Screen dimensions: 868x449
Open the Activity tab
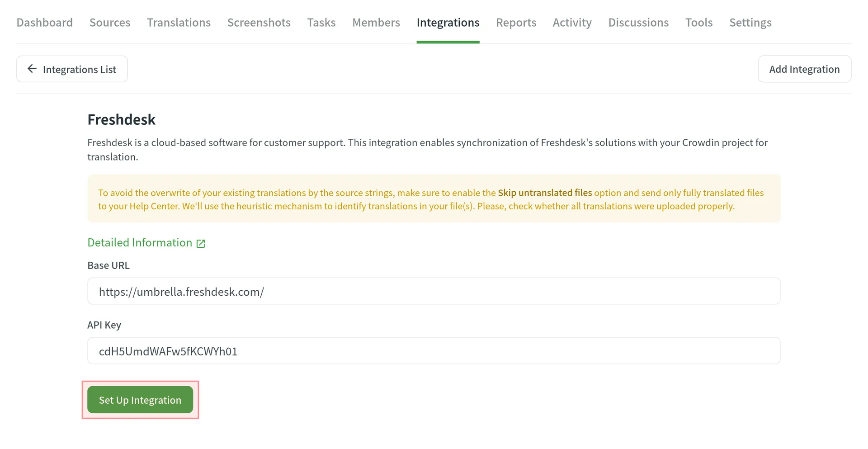coord(572,23)
